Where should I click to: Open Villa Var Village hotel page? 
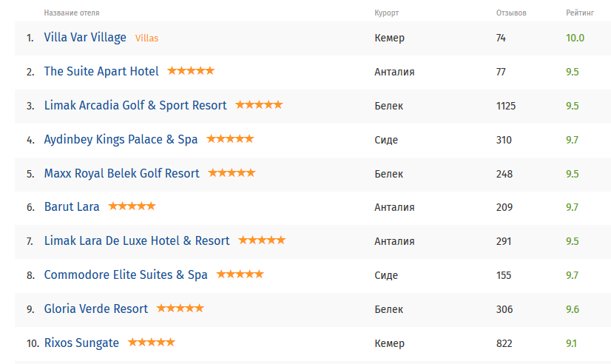coord(85,38)
